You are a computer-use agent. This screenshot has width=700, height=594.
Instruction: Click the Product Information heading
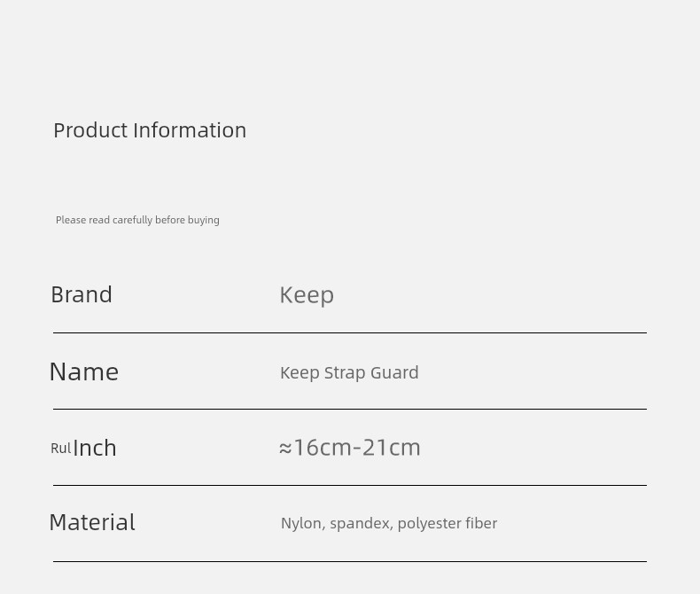tap(150, 130)
